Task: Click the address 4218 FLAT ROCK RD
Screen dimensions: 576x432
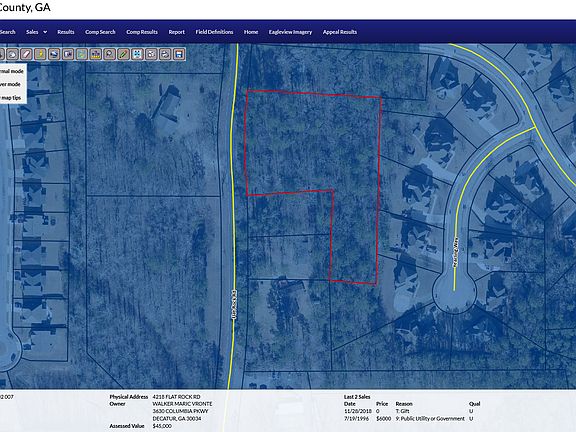Action: (176, 397)
